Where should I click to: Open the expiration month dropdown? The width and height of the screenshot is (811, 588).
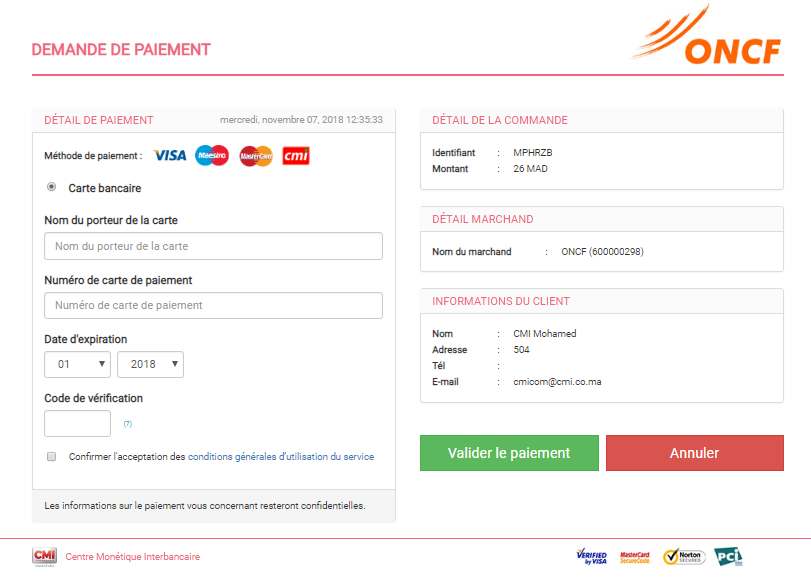pos(77,364)
